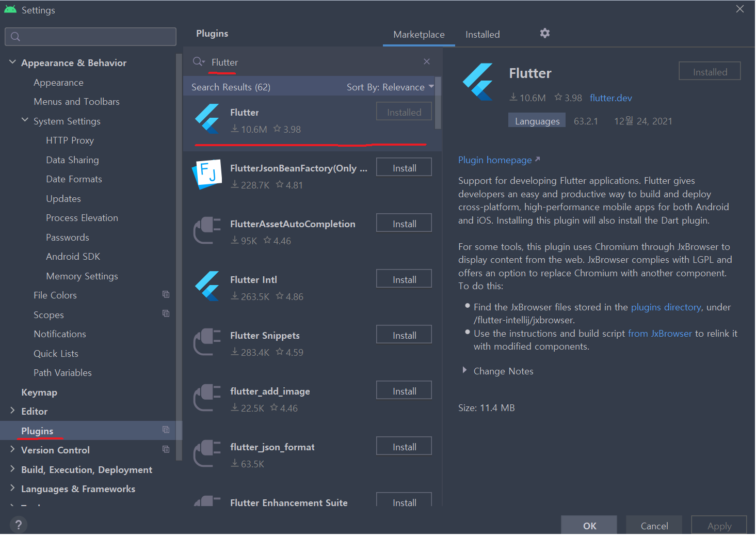Select the Flutter plugin logo in results

coord(207,119)
